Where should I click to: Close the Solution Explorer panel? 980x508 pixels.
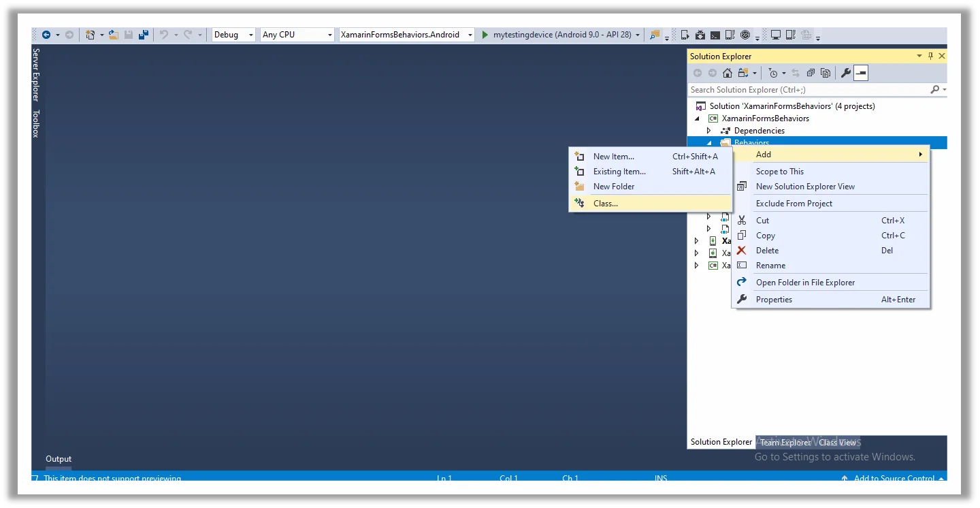[942, 56]
